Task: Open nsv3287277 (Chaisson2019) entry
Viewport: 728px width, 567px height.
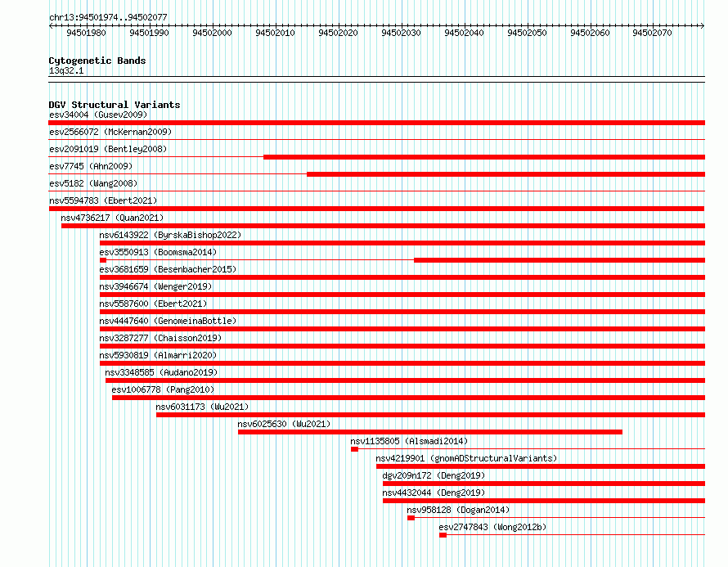Action: [x=160, y=338]
